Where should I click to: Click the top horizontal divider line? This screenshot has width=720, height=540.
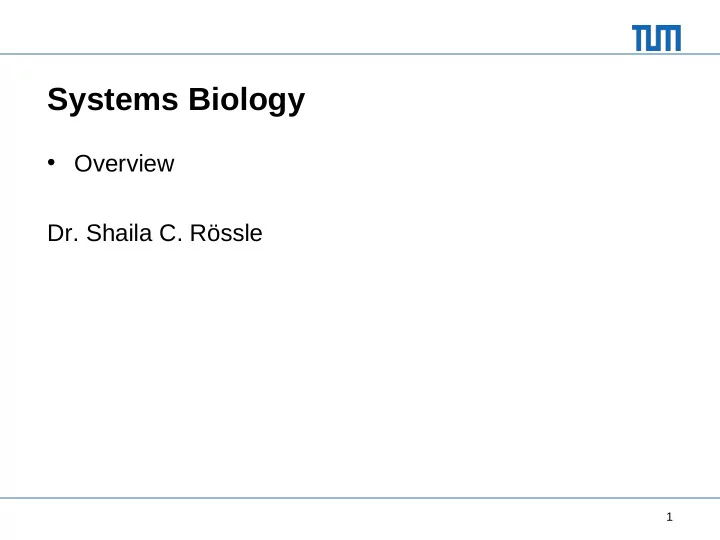(360, 54)
